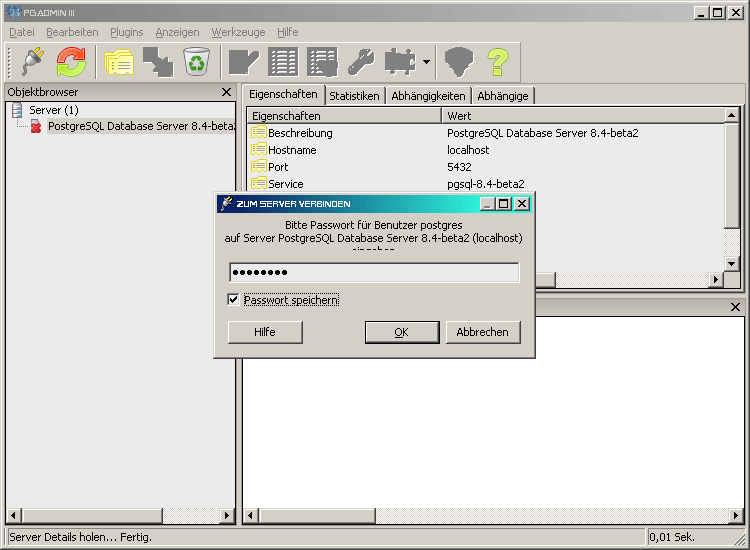Click the properties list scroll down arrow
Image resolution: width=750 pixels, height=550 pixels.
click(x=731, y=264)
